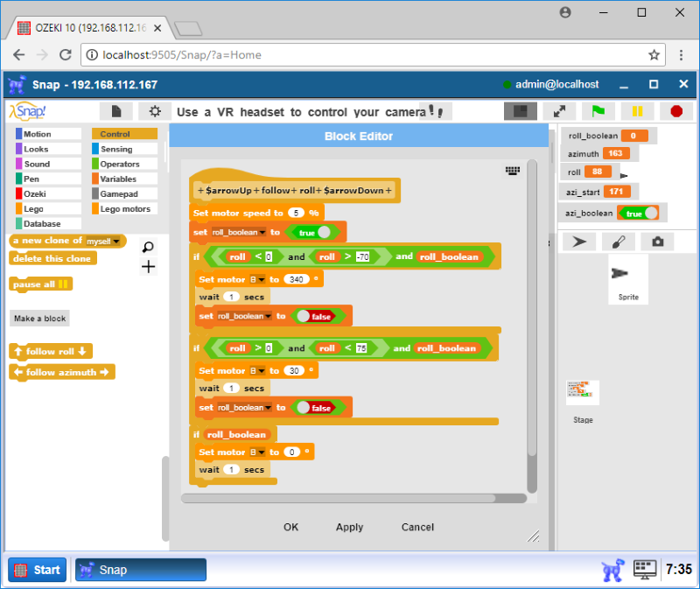Viewport: 700px width, 589px height.
Task: Click the Snap taskbar button
Action: 141,570
